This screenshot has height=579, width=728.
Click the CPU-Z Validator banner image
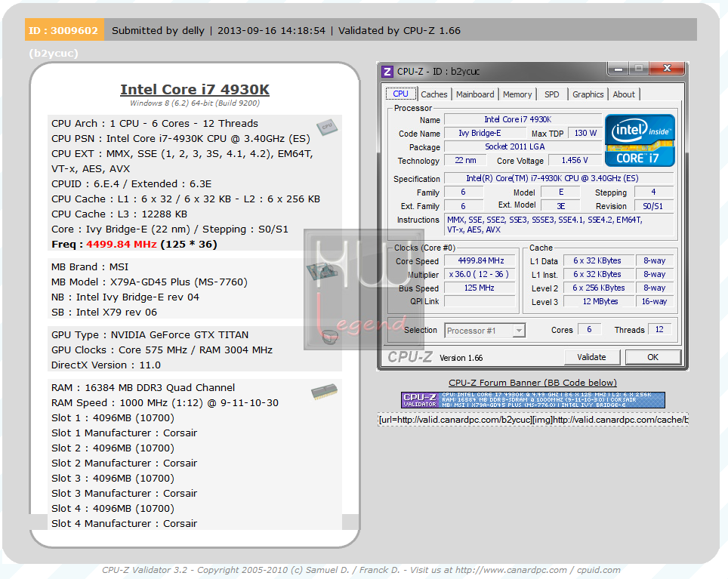coord(533,400)
